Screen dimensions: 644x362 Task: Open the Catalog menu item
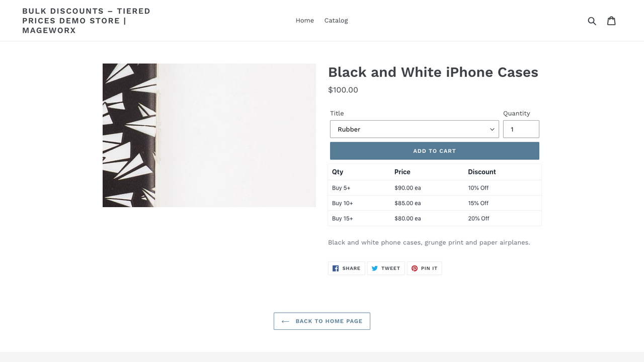(336, 21)
